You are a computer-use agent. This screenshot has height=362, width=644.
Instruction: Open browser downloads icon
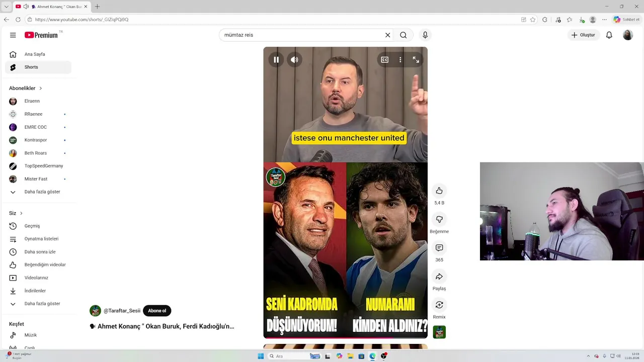click(x=582, y=20)
